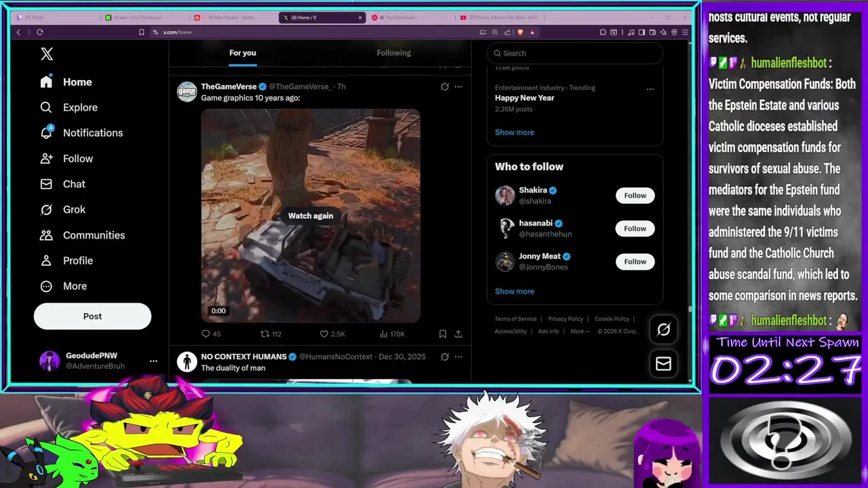Follow Shakira
The height and width of the screenshot is (488, 868).
tap(635, 195)
